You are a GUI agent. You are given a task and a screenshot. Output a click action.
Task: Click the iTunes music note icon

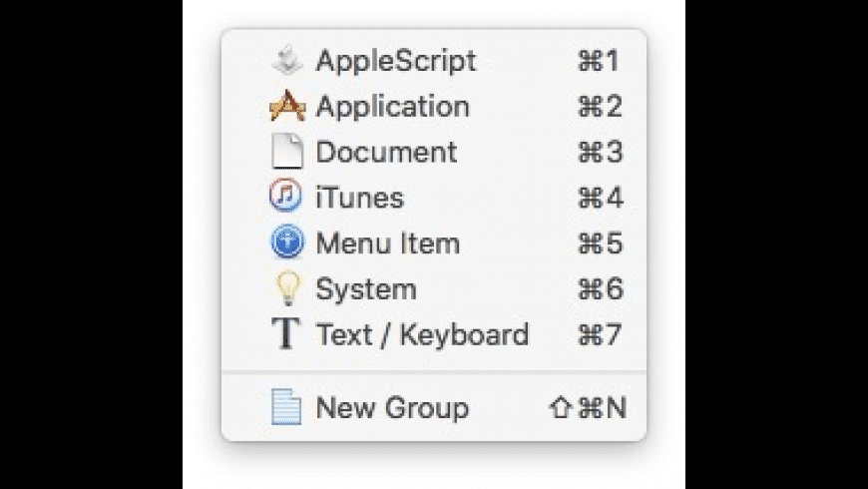286,198
